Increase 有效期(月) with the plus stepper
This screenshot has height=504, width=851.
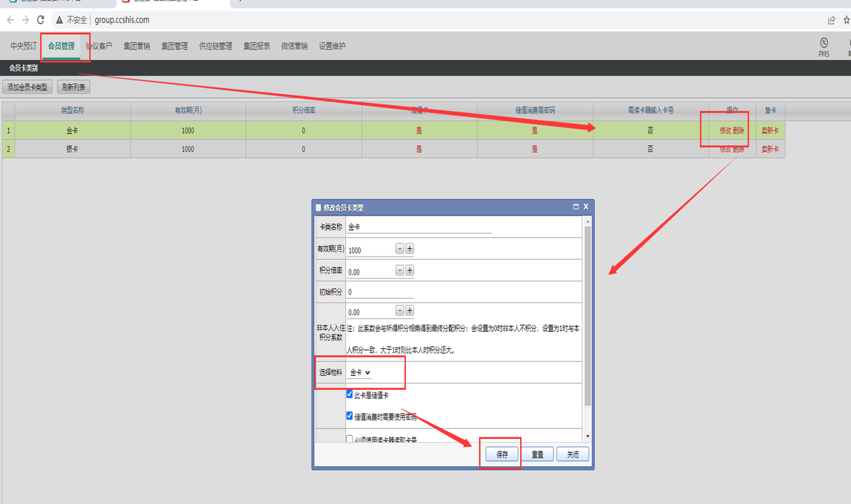[409, 249]
